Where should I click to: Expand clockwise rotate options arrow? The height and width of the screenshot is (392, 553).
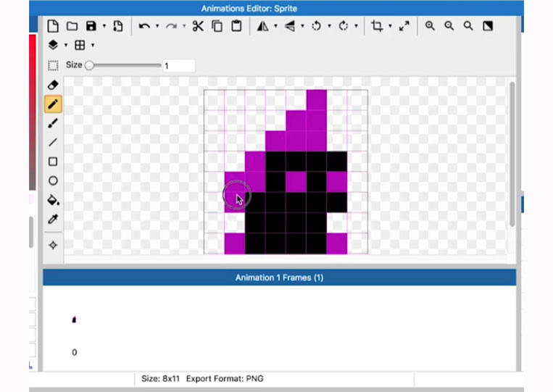(356, 26)
